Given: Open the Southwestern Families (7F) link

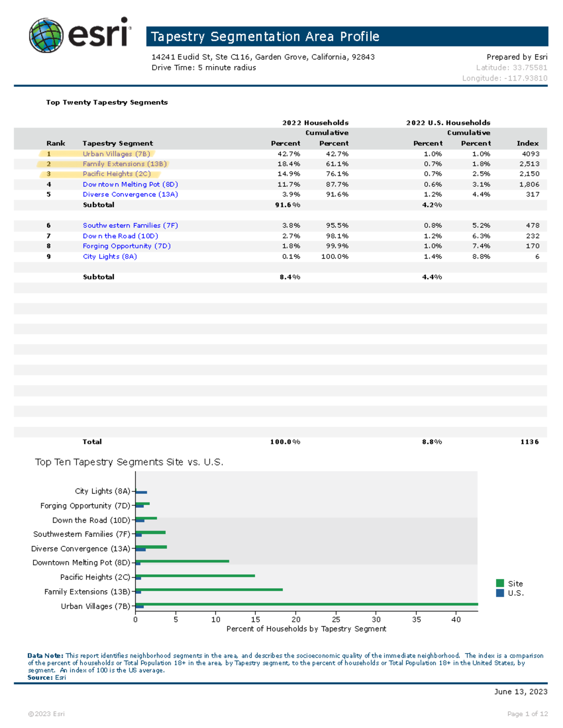Looking at the screenshot, I should pyautogui.click(x=130, y=225).
